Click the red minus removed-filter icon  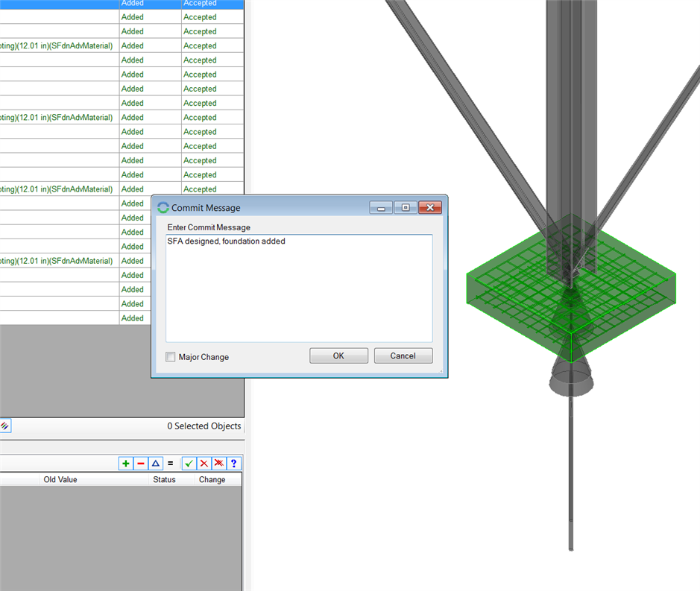point(141,464)
